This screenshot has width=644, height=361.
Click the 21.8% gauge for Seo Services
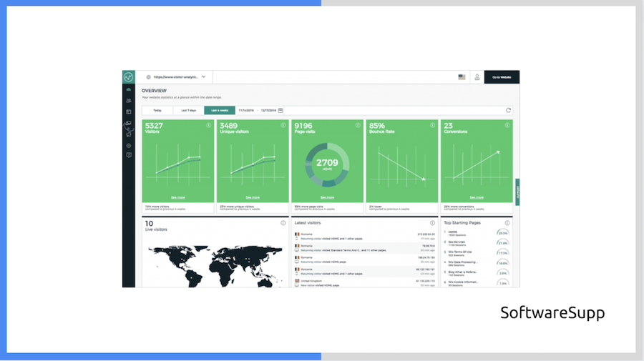[503, 243]
